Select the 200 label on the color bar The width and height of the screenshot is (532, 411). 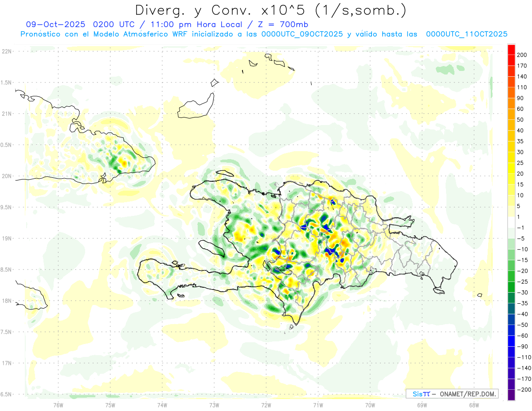pyautogui.click(x=522, y=55)
